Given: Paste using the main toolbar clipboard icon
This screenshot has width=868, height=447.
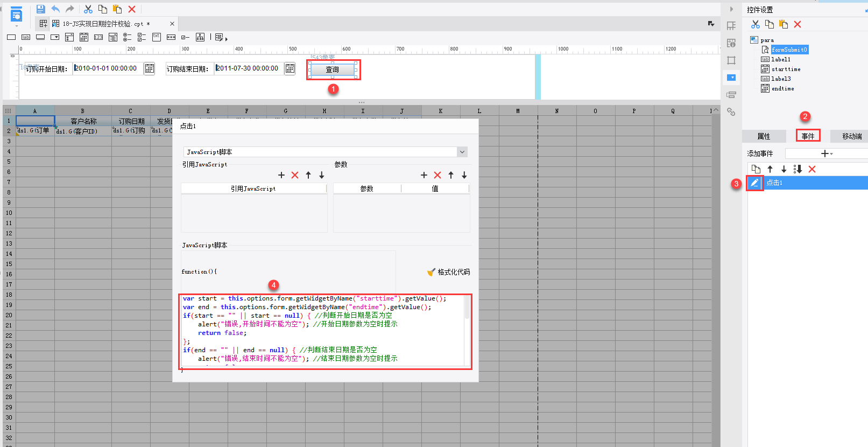Looking at the screenshot, I should 117,9.
